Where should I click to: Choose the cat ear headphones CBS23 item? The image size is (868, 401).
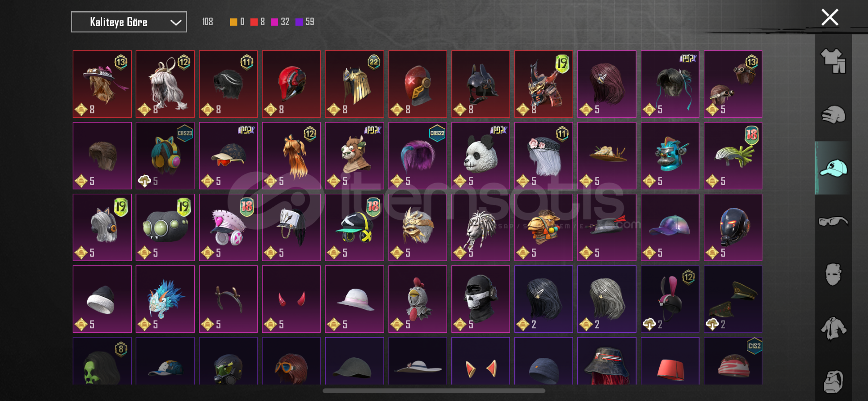(x=165, y=155)
